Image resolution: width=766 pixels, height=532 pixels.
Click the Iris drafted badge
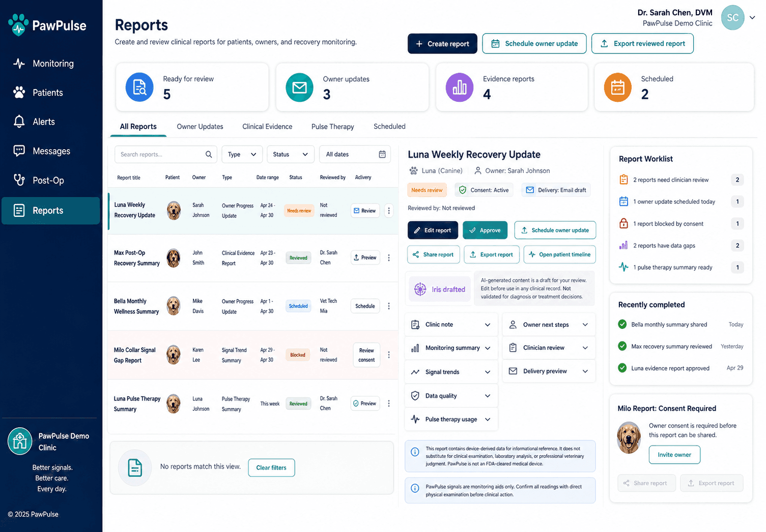coord(440,289)
